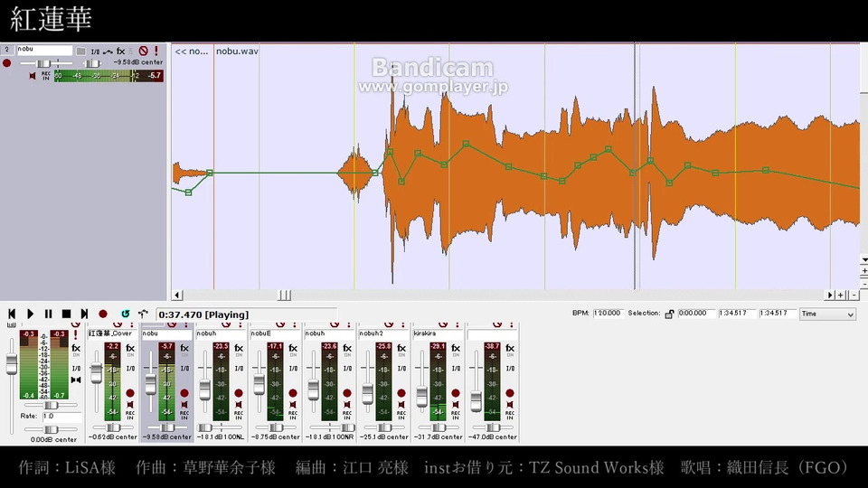The width and height of the screenshot is (868, 488).
Task: Toggle monitor icon on 紅蓮華_Cover mixer strip
Action: [x=130, y=405]
